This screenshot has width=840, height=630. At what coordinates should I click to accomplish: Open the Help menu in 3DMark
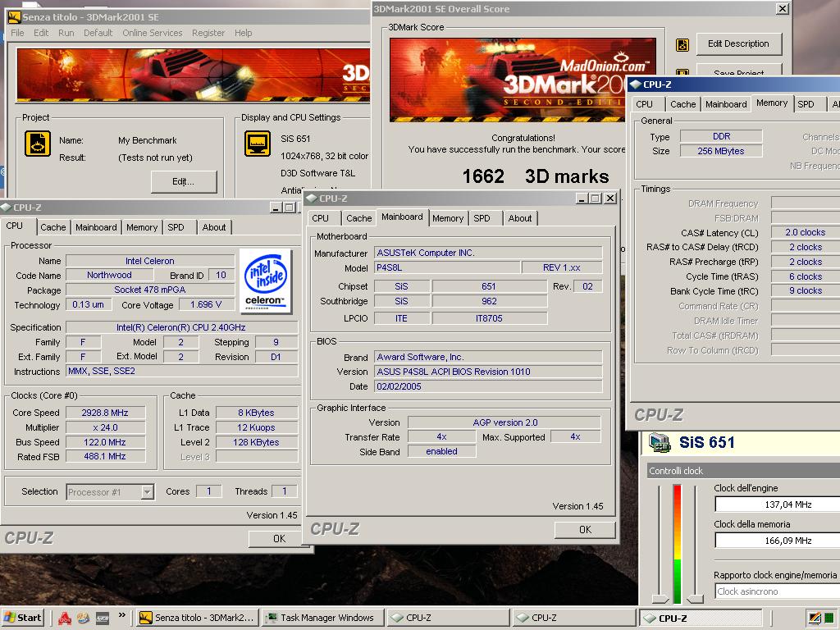click(243, 33)
